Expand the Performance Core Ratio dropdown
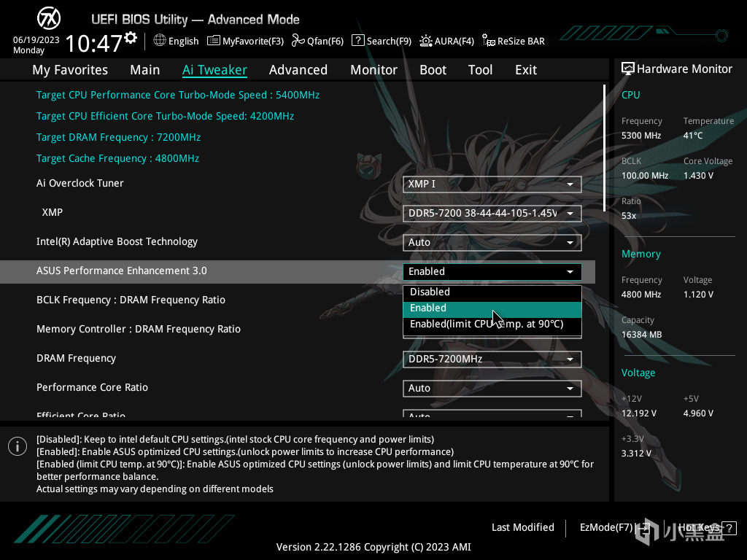 tap(492, 388)
